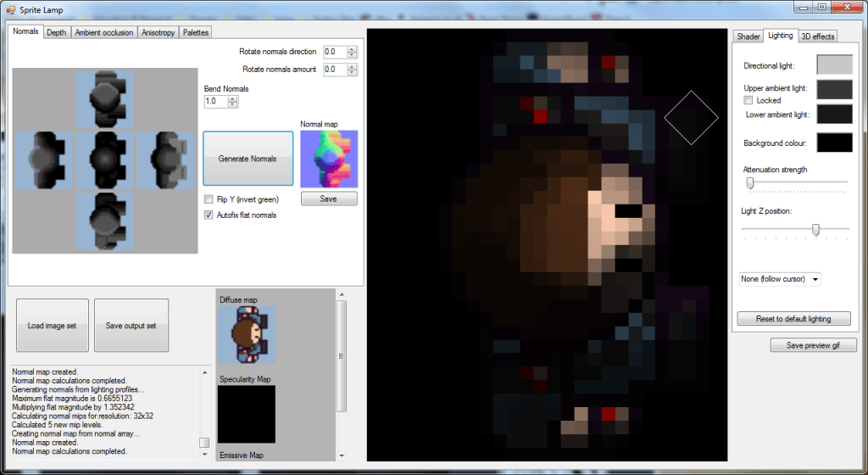This screenshot has height=475, width=868.
Task: Select the Shader tab
Action: tap(748, 36)
